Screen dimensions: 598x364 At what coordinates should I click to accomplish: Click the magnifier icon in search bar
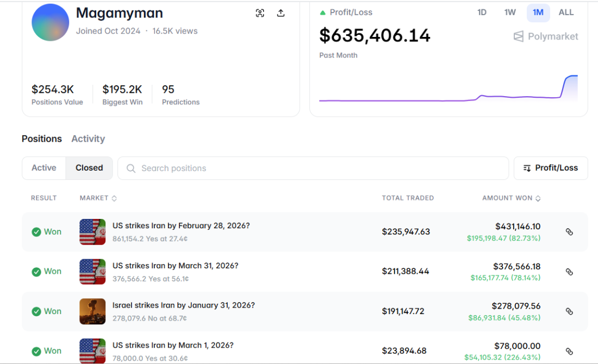point(130,168)
